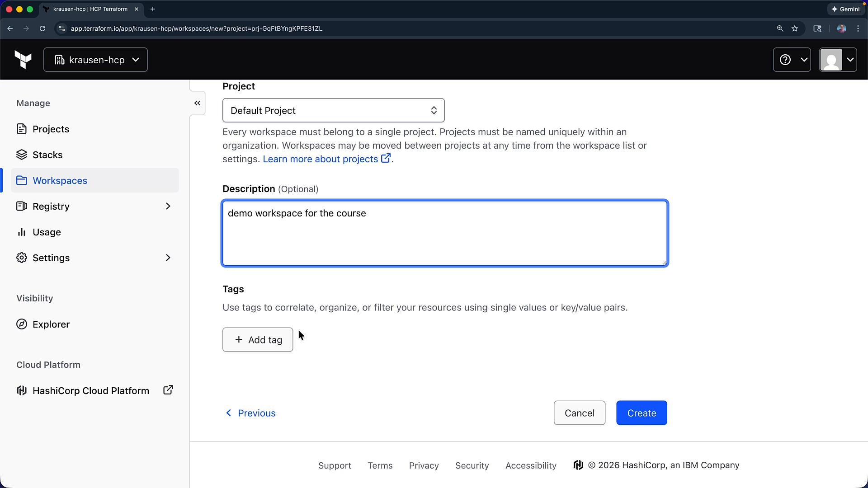
Task: Click external link icon beside HashiCorp Cloud Platform
Action: coord(168,390)
